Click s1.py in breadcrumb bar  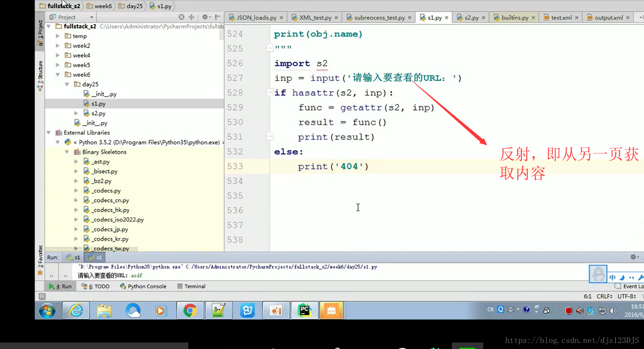point(161,6)
